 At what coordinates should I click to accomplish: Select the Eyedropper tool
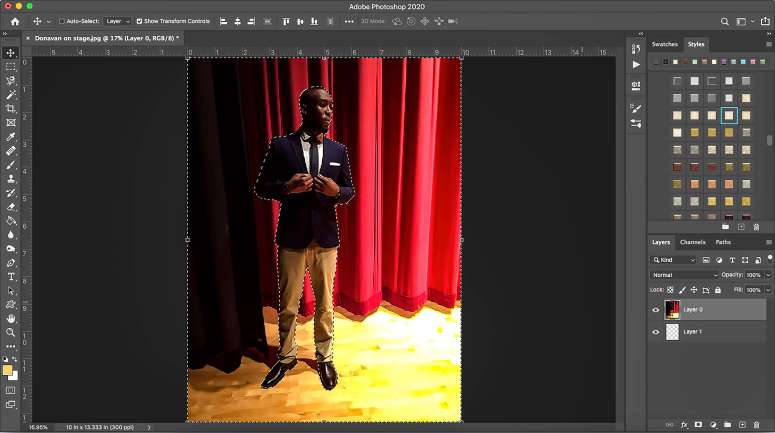click(x=11, y=136)
